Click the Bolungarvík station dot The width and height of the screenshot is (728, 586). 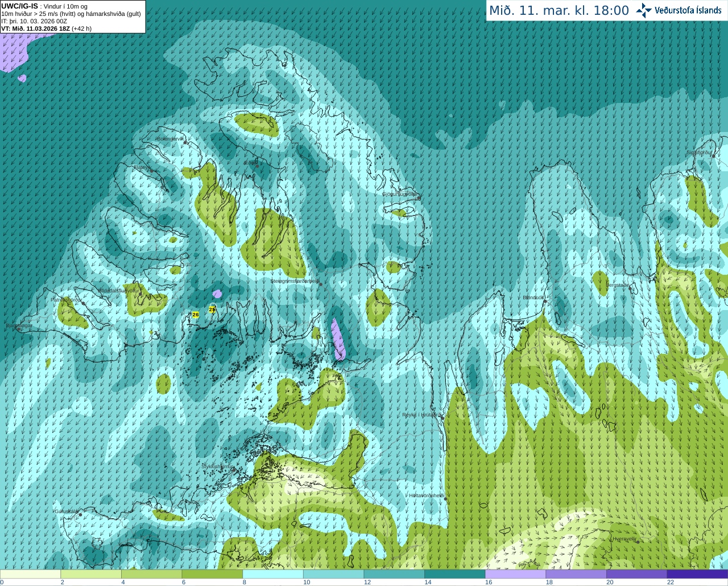coord(185,142)
